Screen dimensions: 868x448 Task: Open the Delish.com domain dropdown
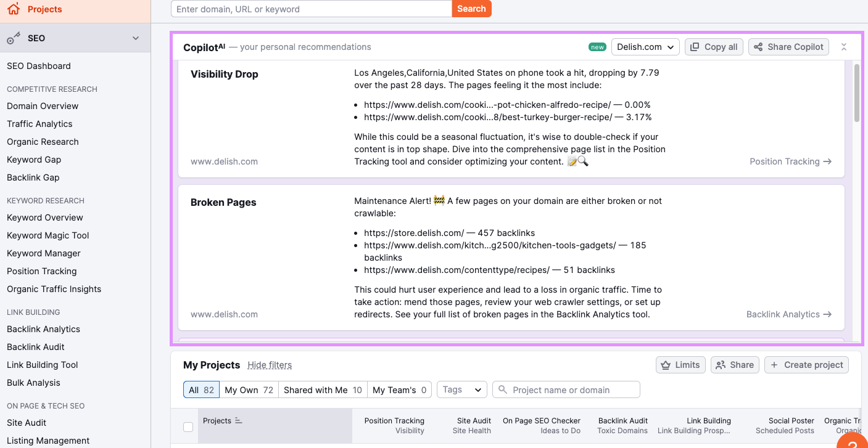click(645, 47)
